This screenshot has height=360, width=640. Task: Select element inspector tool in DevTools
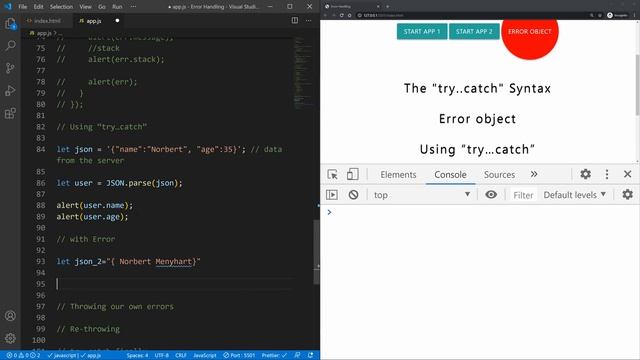(332, 174)
